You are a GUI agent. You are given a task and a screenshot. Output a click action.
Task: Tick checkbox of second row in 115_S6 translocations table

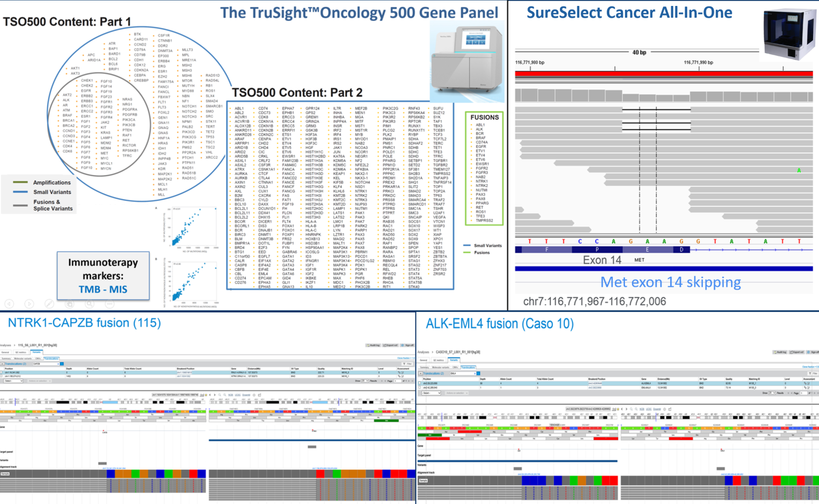1,376
